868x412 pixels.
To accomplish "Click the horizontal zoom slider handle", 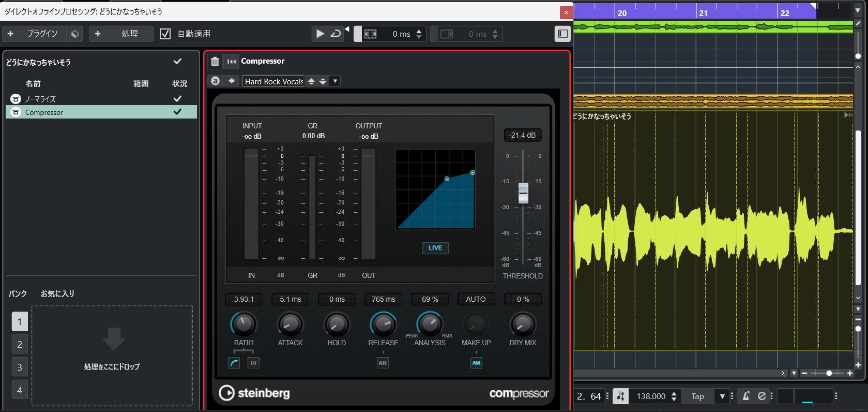I will click(829, 373).
